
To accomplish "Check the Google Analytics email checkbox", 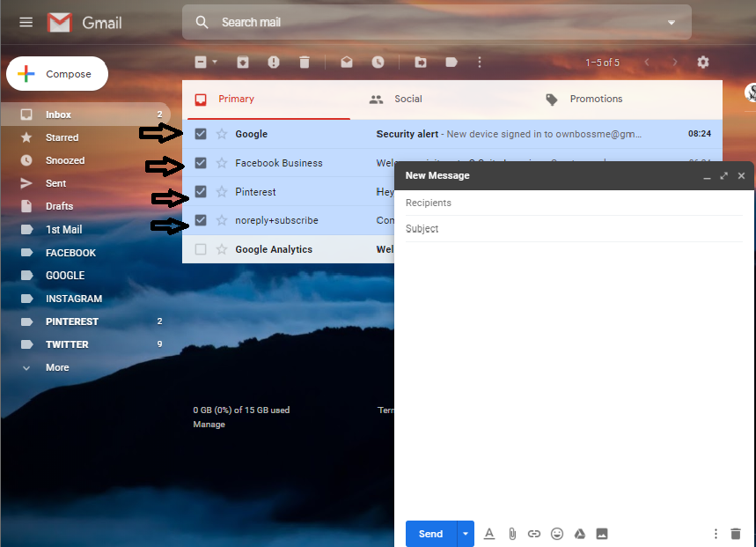I will (201, 249).
